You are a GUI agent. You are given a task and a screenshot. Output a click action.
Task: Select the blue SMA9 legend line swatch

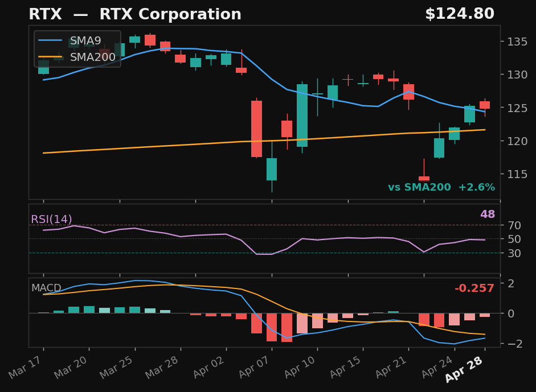pyautogui.click(x=50, y=40)
